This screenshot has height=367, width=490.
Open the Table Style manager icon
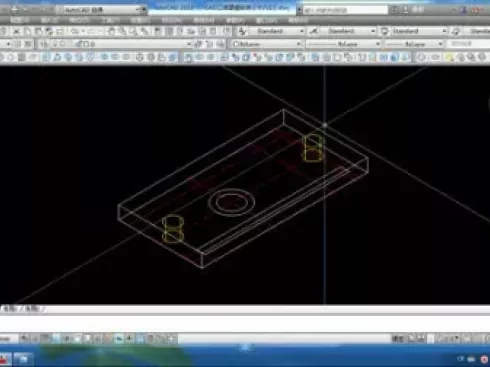(384, 31)
